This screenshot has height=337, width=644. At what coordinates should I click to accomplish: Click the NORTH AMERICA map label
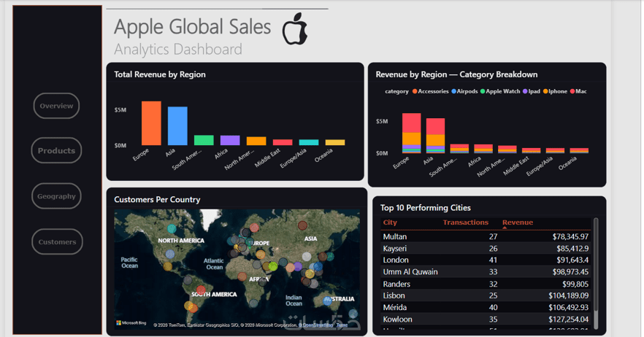pyautogui.click(x=181, y=241)
